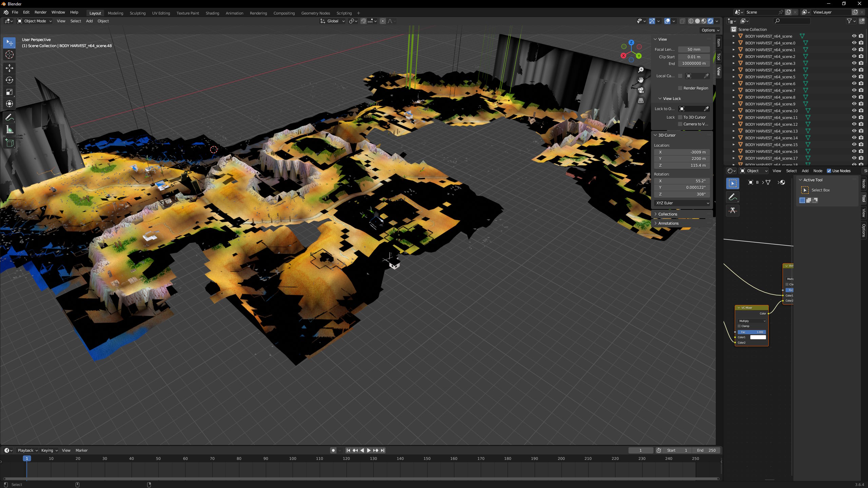Toggle X-ray display icon
The width and height of the screenshot is (868, 488).
click(683, 21)
